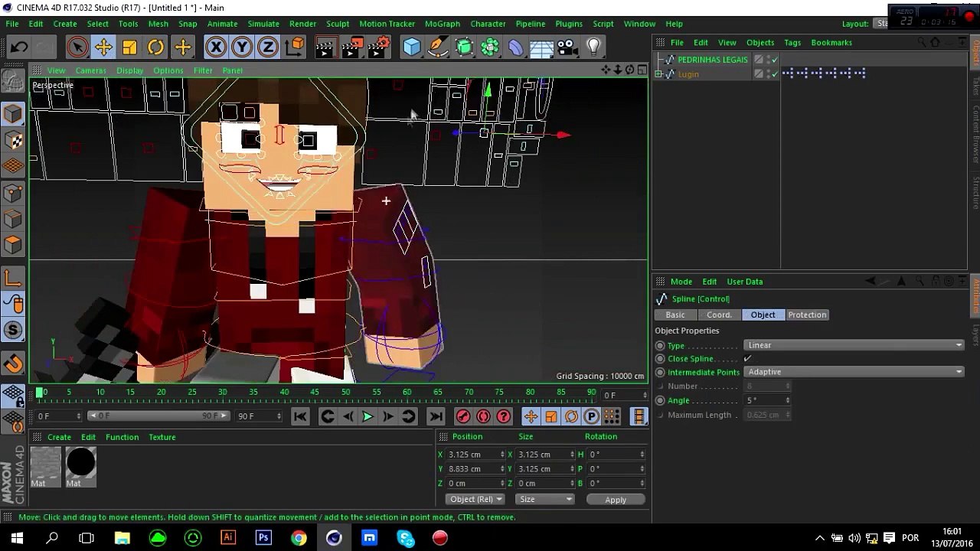This screenshot has height=551, width=980.
Task: Click stepper on 90 F end field
Action: pos(279,416)
